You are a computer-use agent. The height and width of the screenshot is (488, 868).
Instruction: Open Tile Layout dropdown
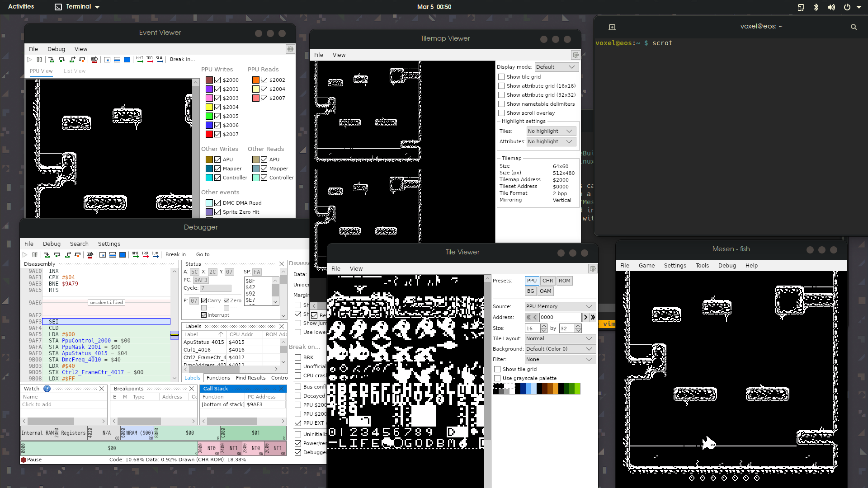point(560,338)
